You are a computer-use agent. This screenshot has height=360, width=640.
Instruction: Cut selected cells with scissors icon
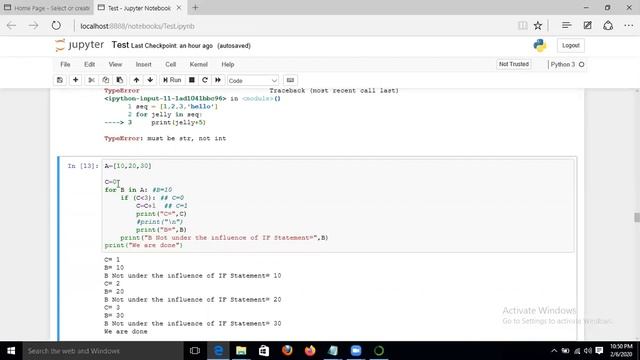[x=91, y=80]
